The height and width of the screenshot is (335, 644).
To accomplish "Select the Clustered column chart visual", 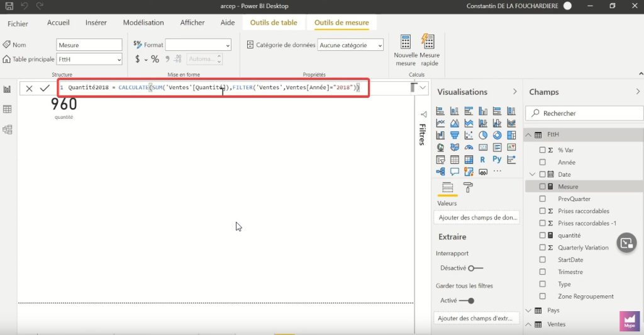I will [x=483, y=111].
